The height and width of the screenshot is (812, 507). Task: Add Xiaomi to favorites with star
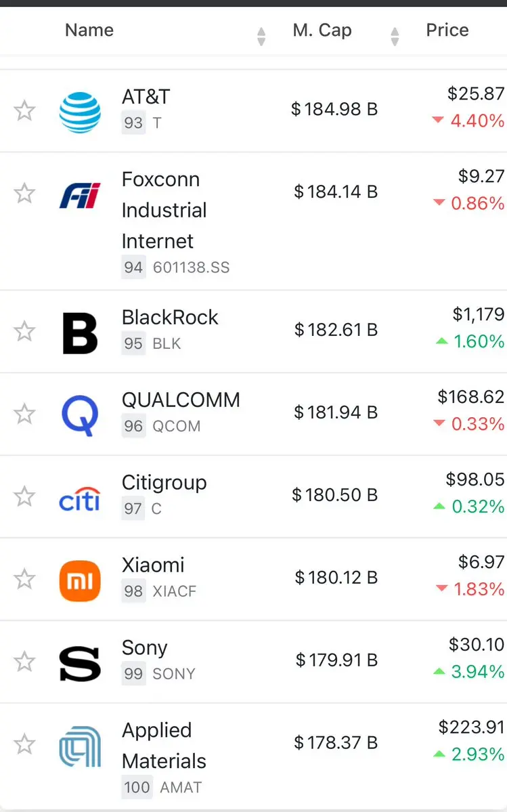pyautogui.click(x=24, y=578)
